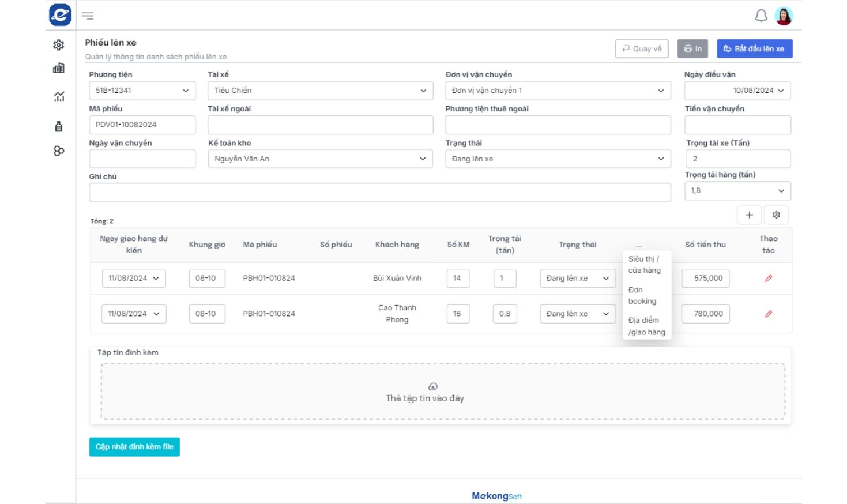Open settings gear in left sidebar
The image size is (847, 504).
pyautogui.click(x=59, y=44)
